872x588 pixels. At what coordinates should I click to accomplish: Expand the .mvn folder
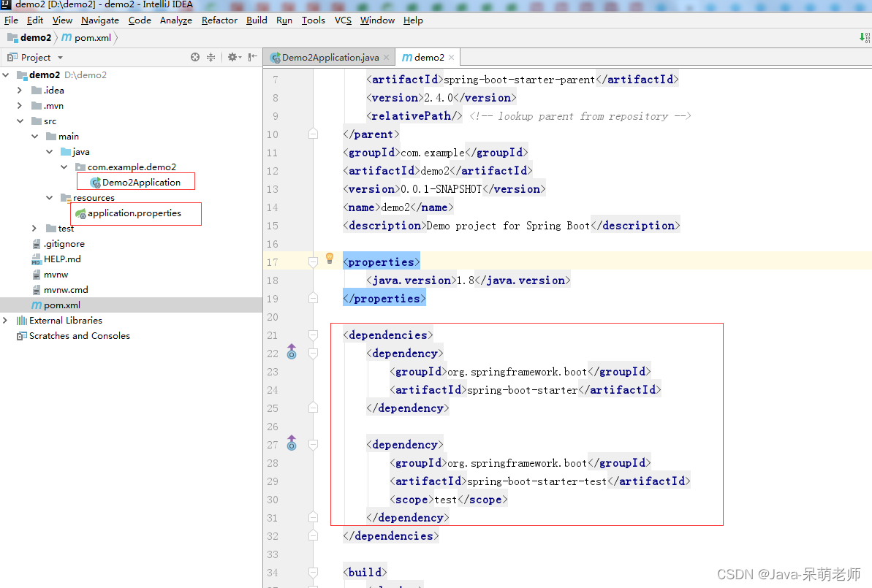pos(20,106)
